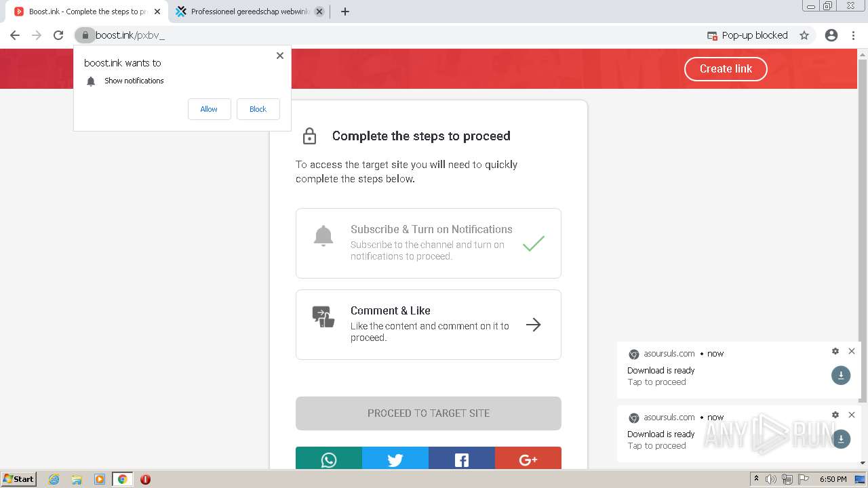Screen dimensions: 868x488
Task: Share via Twitter button
Action: click(x=395, y=459)
